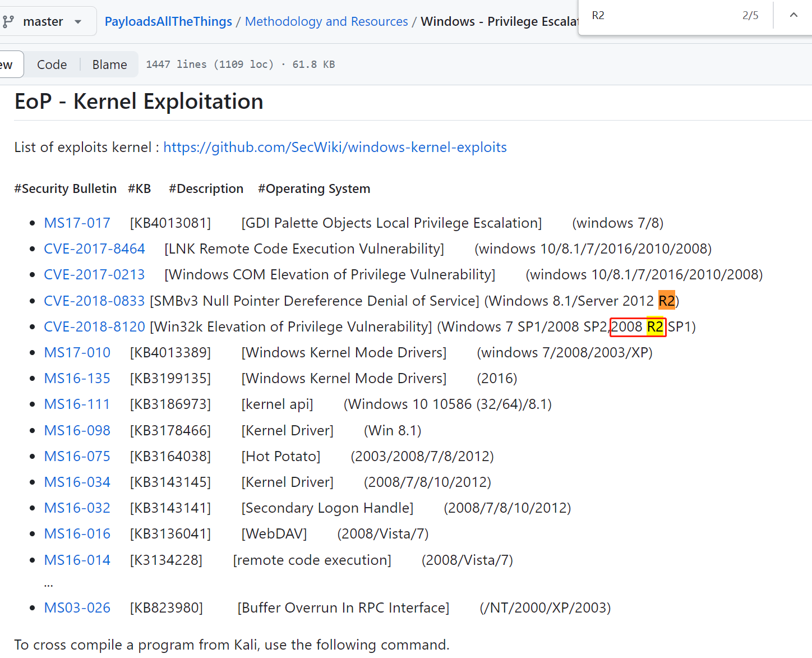
Task: Open the MS16-016 WebDAV link
Action: coord(77,533)
